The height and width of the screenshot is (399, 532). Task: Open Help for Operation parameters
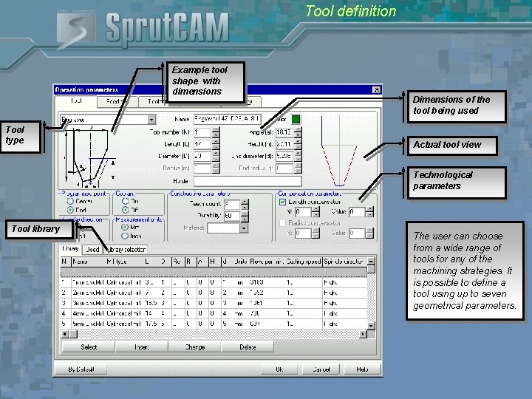point(362,369)
